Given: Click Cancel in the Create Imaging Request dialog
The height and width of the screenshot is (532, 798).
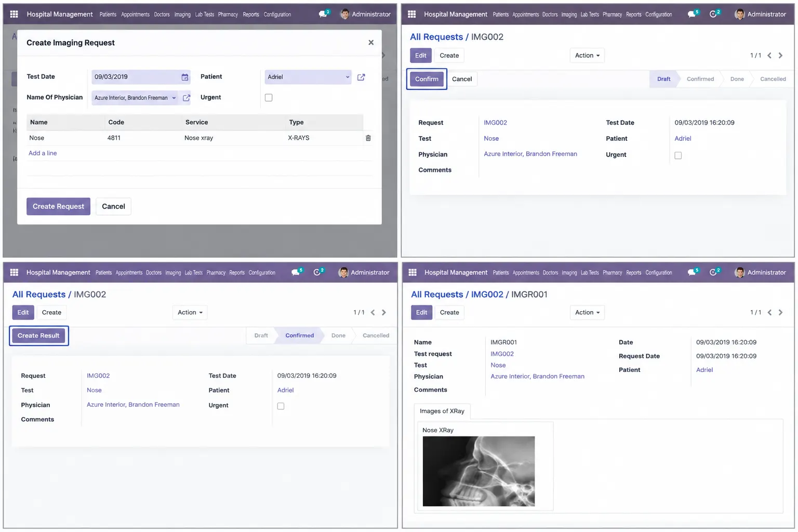Looking at the screenshot, I should pyautogui.click(x=113, y=206).
